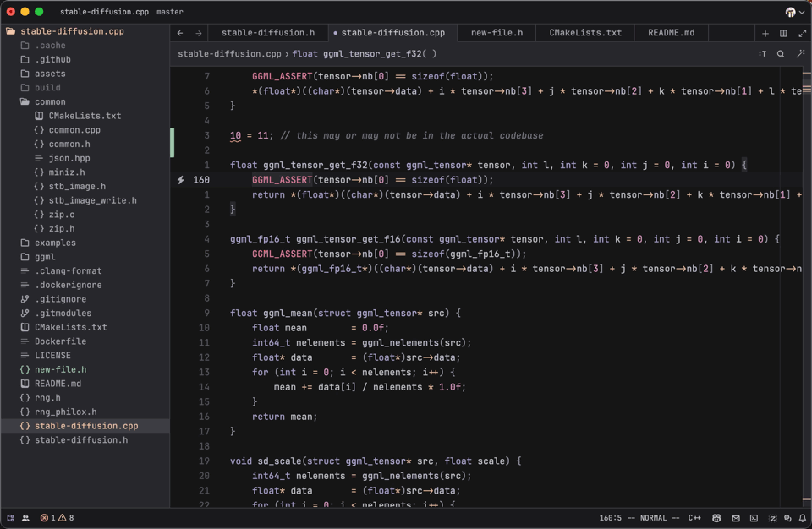This screenshot has height=529, width=812.
Task: Open buffer search with the magnifier icon
Action: [x=781, y=54]
